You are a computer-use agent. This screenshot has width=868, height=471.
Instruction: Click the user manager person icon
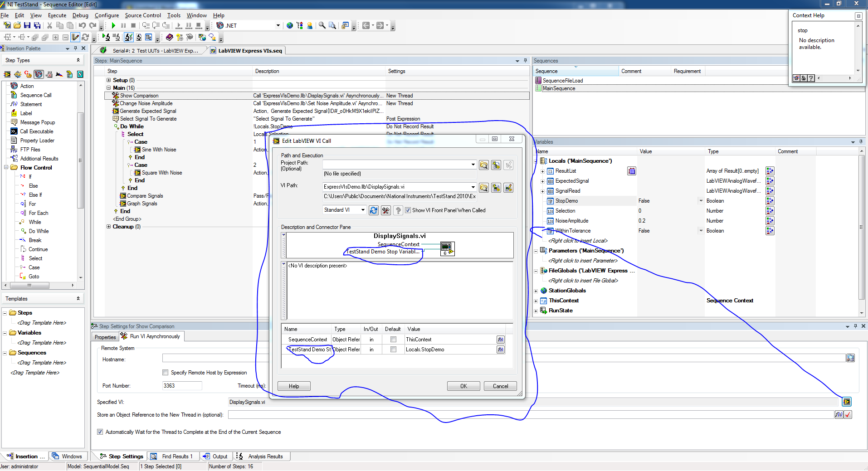point(310,25)
